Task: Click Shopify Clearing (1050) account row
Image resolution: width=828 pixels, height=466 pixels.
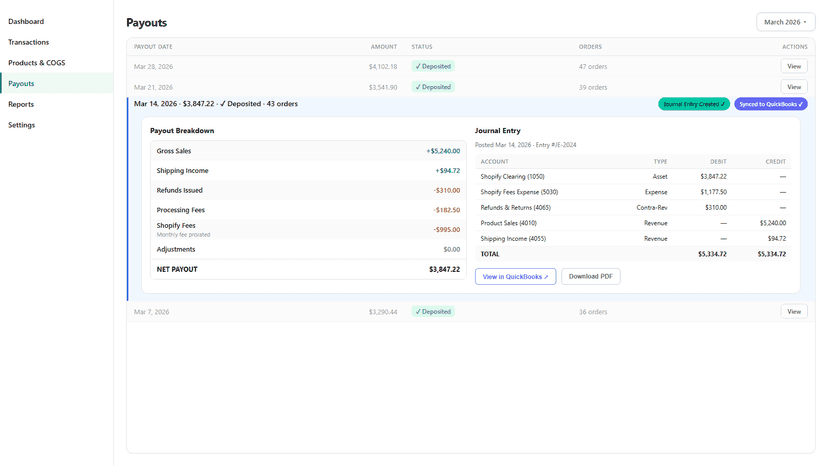Action: click(x=633, y=176)
